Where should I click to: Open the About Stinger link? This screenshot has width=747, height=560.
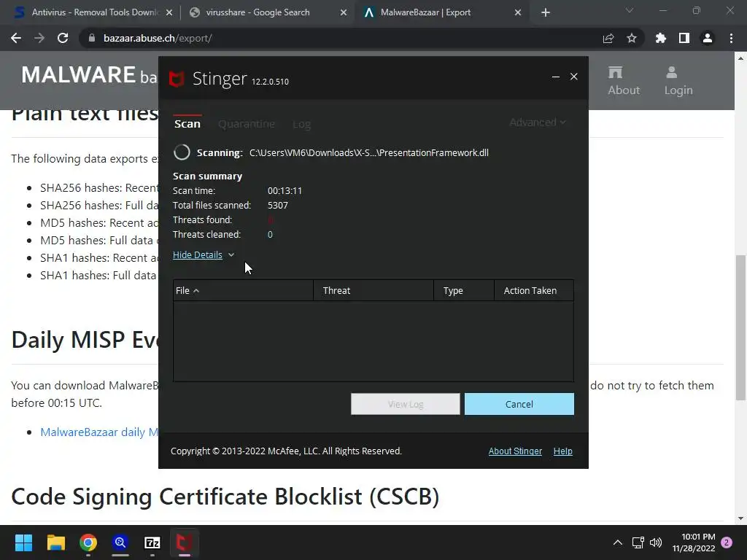[515, 451]
